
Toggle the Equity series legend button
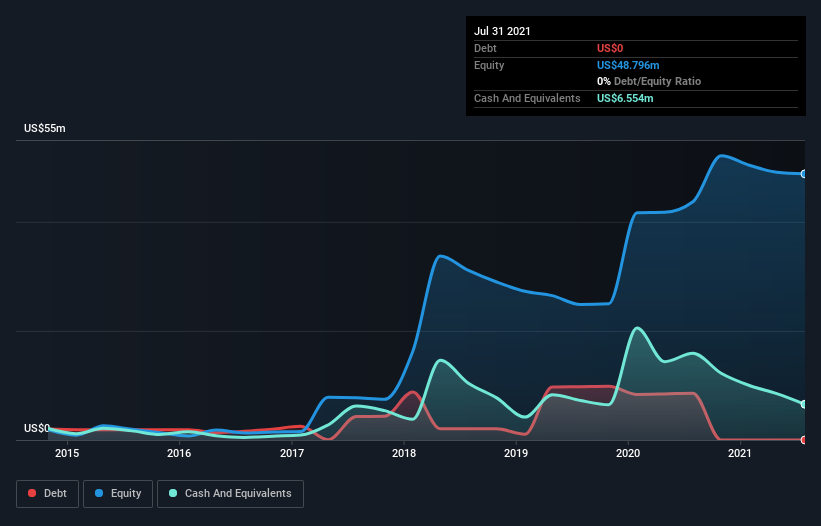click(x=118, y=494)
